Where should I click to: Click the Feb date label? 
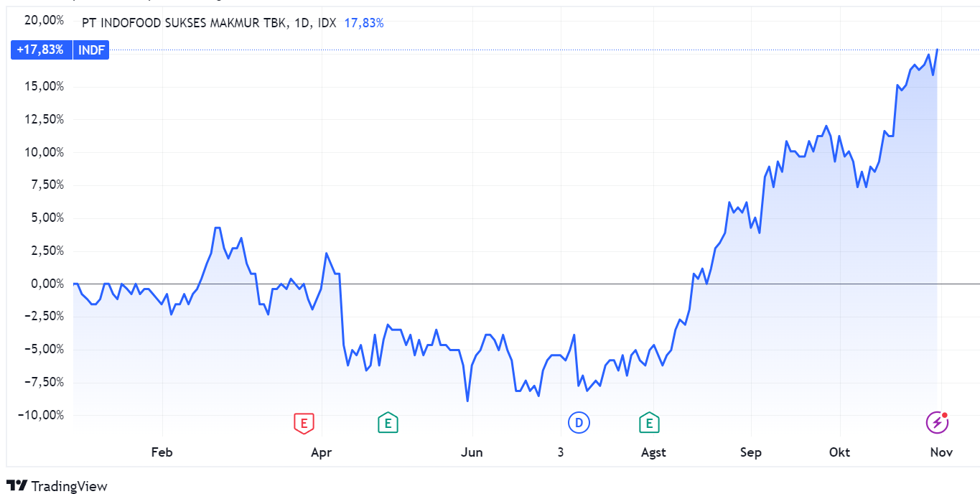pyautogui.click(x=162, y=452)
